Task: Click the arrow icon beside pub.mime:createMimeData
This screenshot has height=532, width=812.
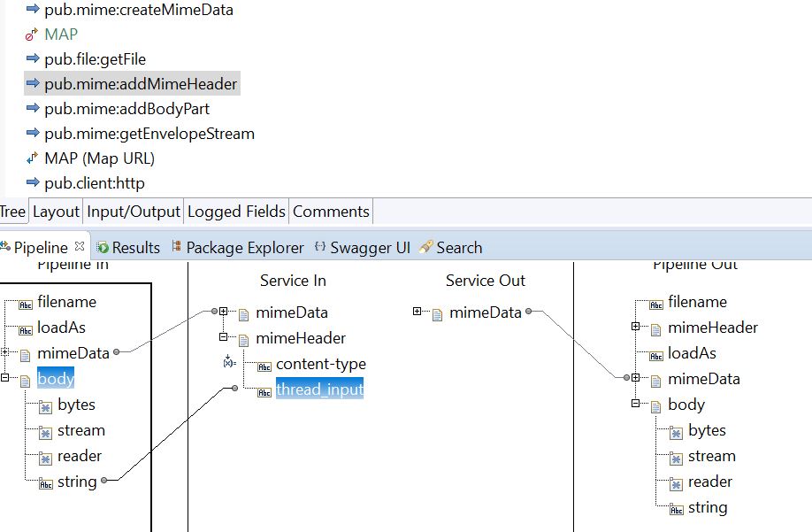Action: coord(33,9)
